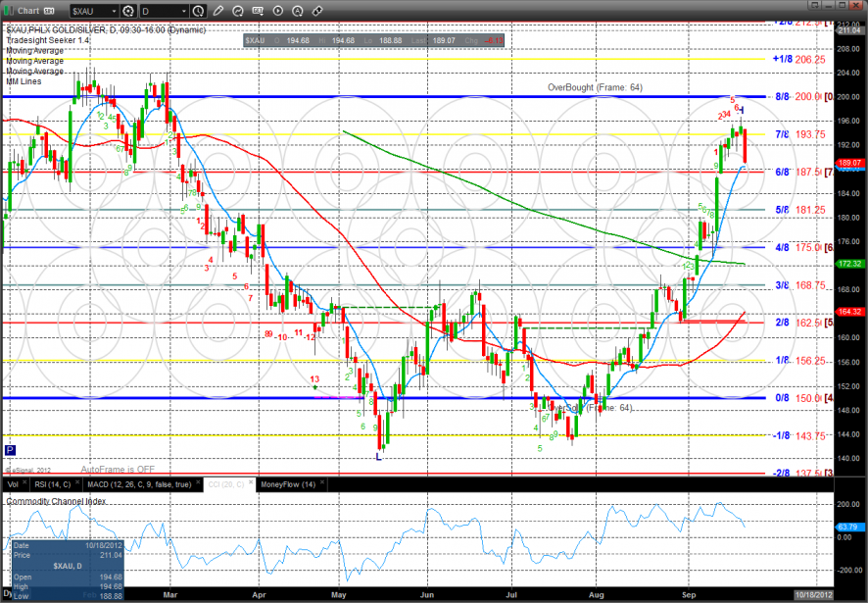Viewport: 868px width, 603px height.
Task: Open the RSI (14, C) tab
Action: click(53, 483)
